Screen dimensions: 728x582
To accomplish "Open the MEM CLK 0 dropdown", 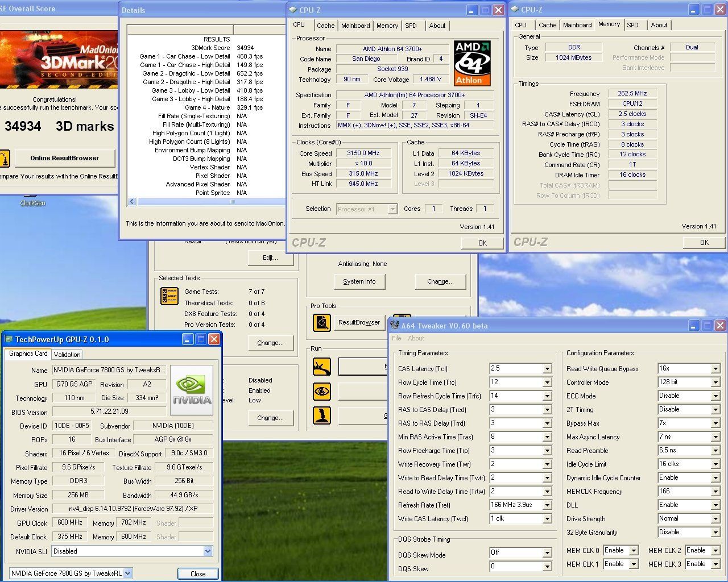I will point(634,551).
